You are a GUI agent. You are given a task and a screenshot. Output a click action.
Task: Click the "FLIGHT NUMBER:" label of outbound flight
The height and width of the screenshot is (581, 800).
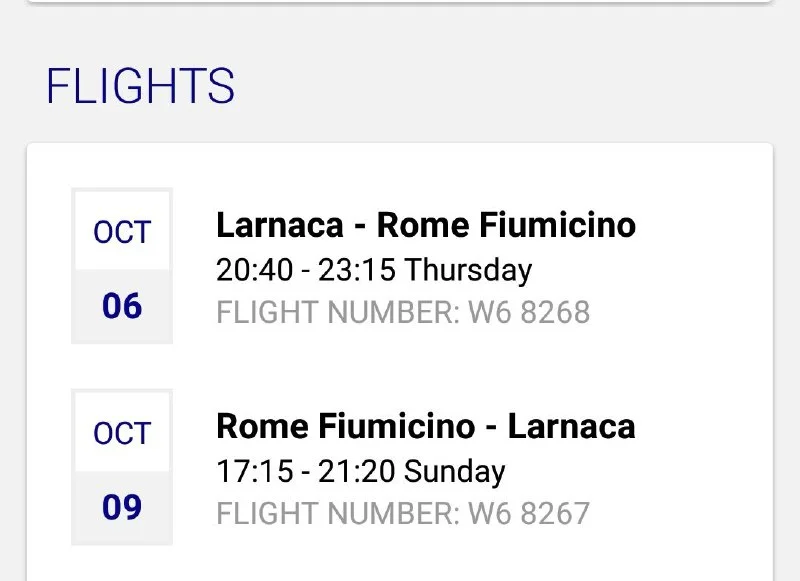(338, 313)
